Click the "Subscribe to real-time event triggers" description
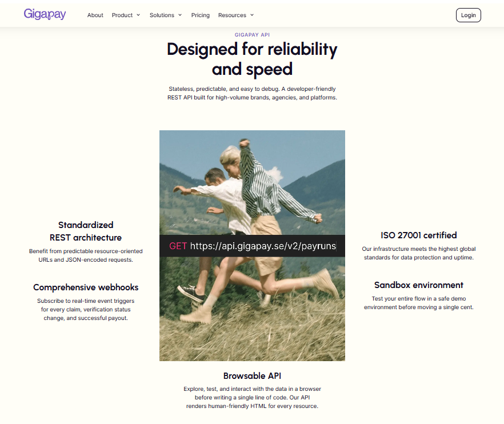504x424 pixels. [86, 309]
